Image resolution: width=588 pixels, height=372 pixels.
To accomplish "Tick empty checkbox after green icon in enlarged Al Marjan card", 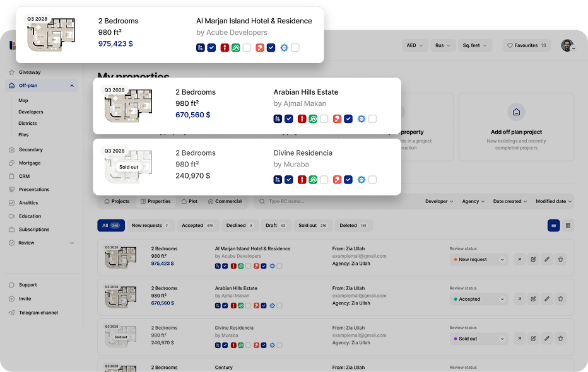I will (x=247, y=47).
